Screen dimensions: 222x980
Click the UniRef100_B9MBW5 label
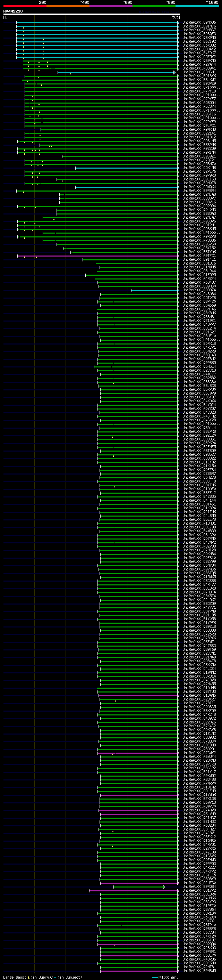(199, 971)
